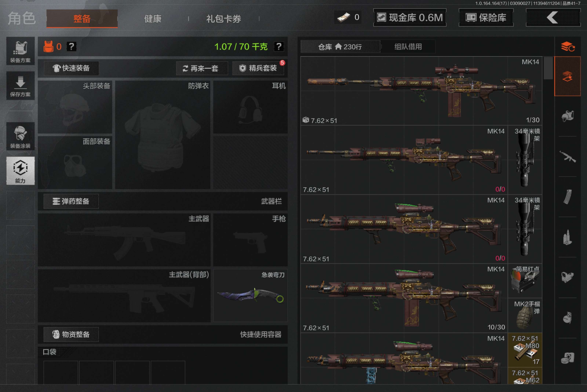Filter warehouse by helmet armor icon
This screenshot has height=392, width=587.
pos(567,116)
